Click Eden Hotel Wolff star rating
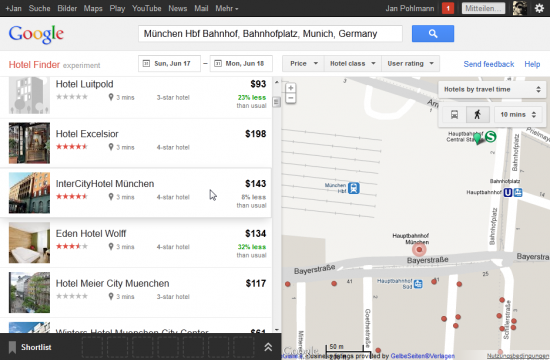The image size is (550, 360). pos(72,246)
